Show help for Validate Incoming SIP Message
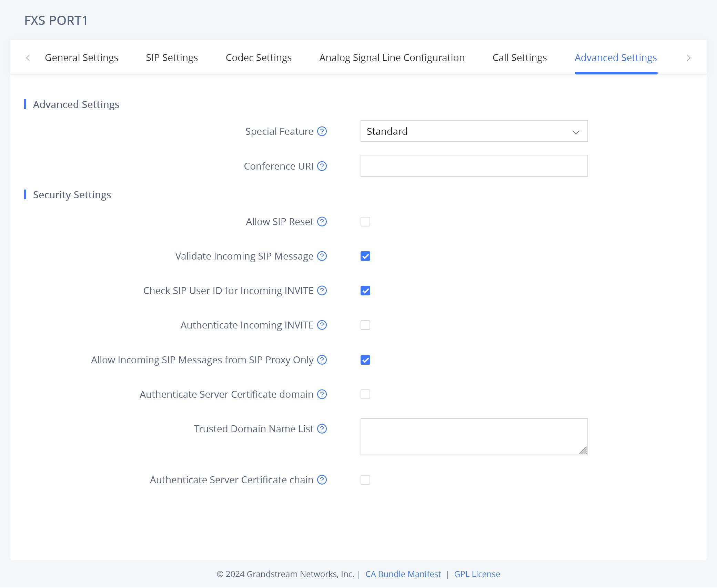717x588 pixels. (322, 256)
